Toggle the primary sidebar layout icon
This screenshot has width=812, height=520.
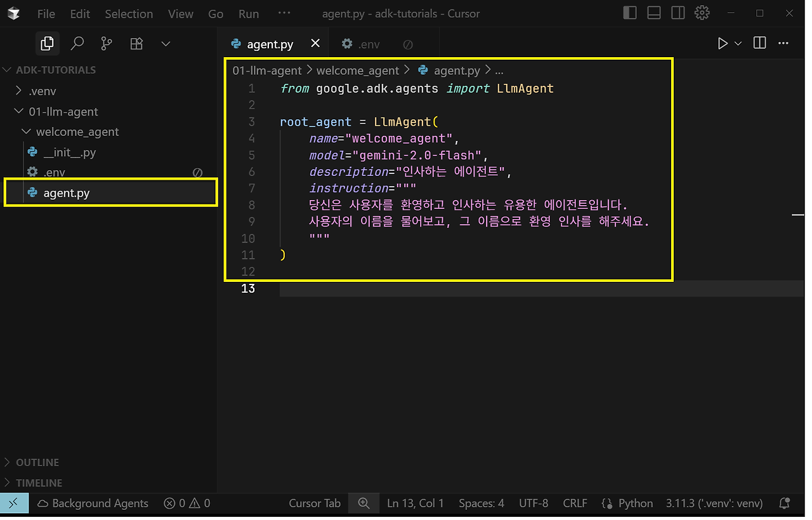[x=630, y=13]
